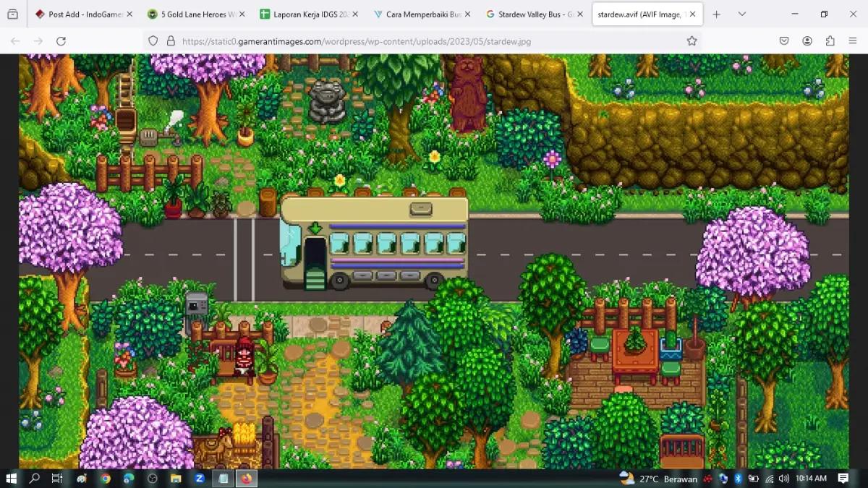Open Zoom app from taskbar
Viewport: 868px width, 488px height.
point(199,479)
